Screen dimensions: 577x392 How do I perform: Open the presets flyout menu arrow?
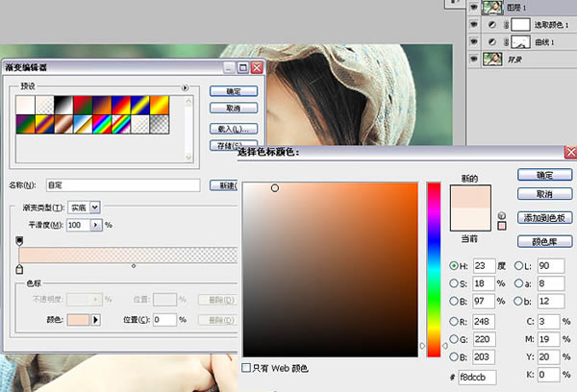coord(185,87)
